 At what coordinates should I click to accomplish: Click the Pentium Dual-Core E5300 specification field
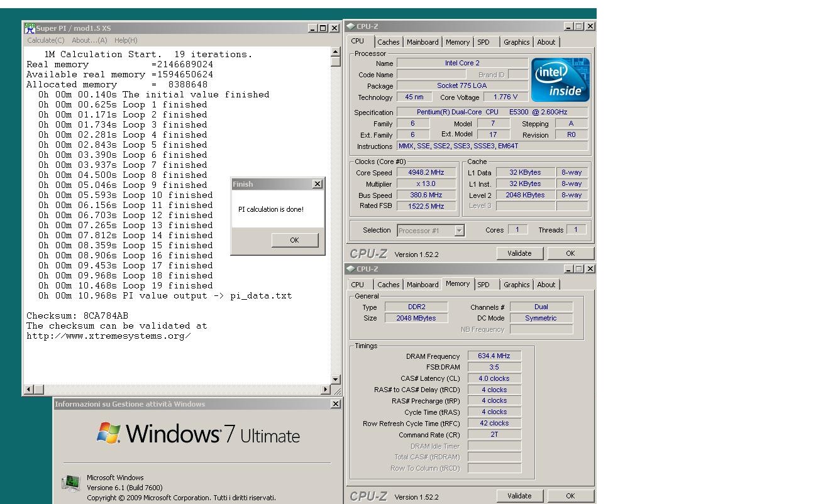[x=492, y=112]
